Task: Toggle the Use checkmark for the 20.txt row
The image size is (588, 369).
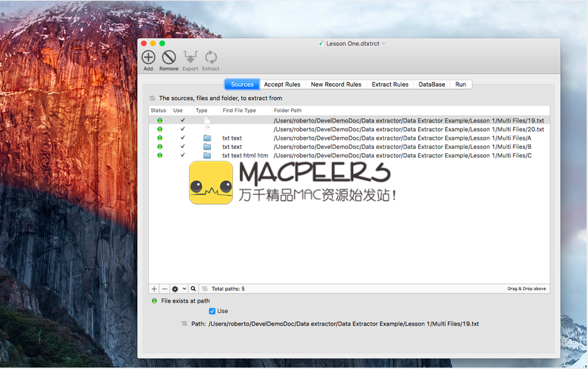Action: [182, 129]
